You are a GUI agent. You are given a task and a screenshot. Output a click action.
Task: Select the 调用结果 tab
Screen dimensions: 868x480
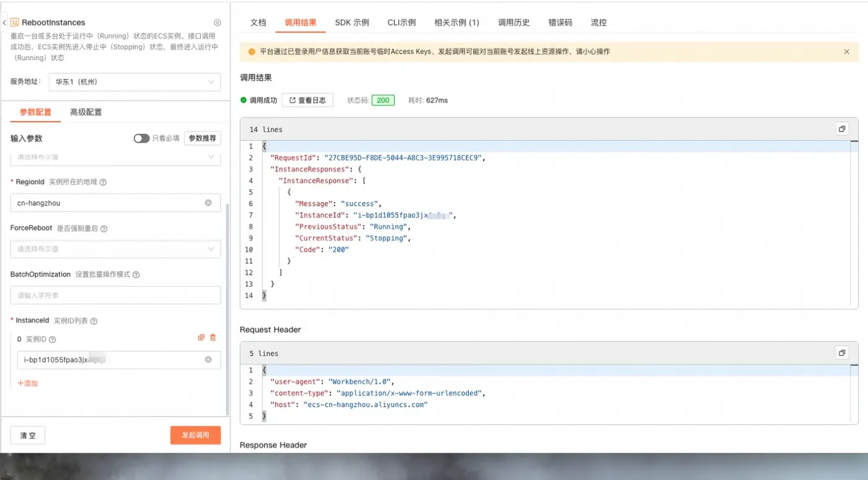301,22
